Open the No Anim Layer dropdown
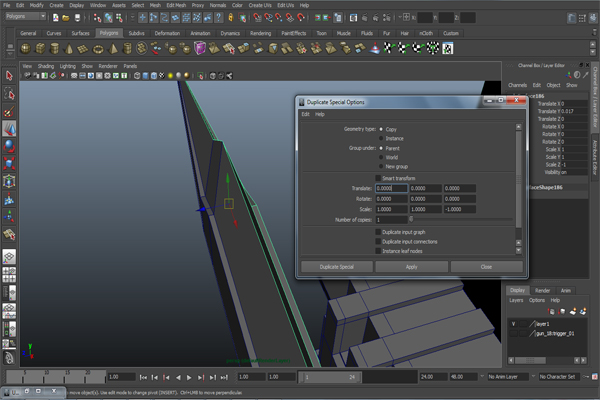 [x=506, y=377]
